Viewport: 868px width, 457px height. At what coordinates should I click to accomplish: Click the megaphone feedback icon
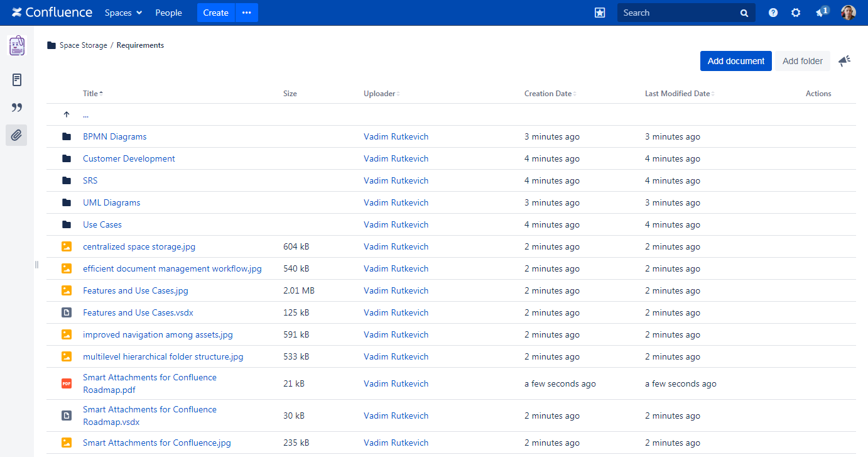click(x=844, y=61)
